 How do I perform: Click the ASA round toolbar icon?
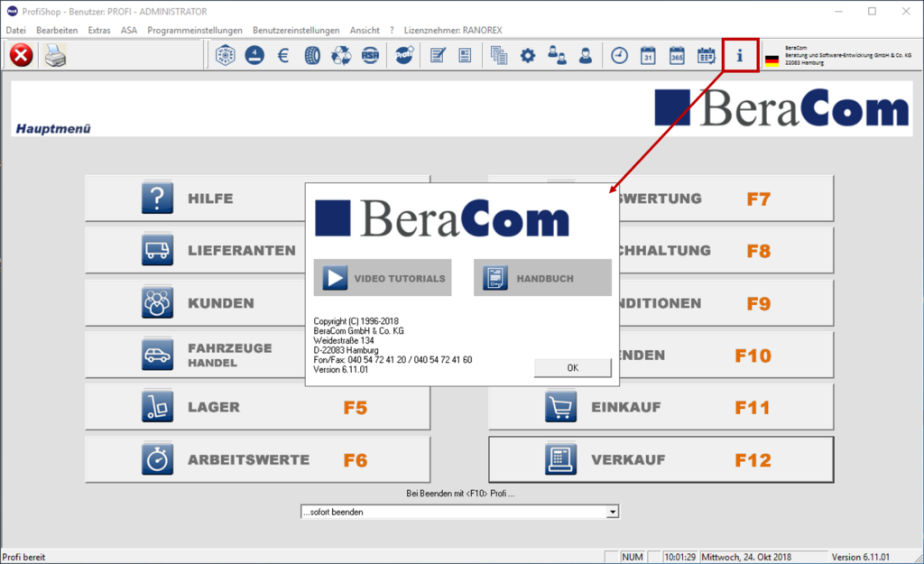point(370,55)
